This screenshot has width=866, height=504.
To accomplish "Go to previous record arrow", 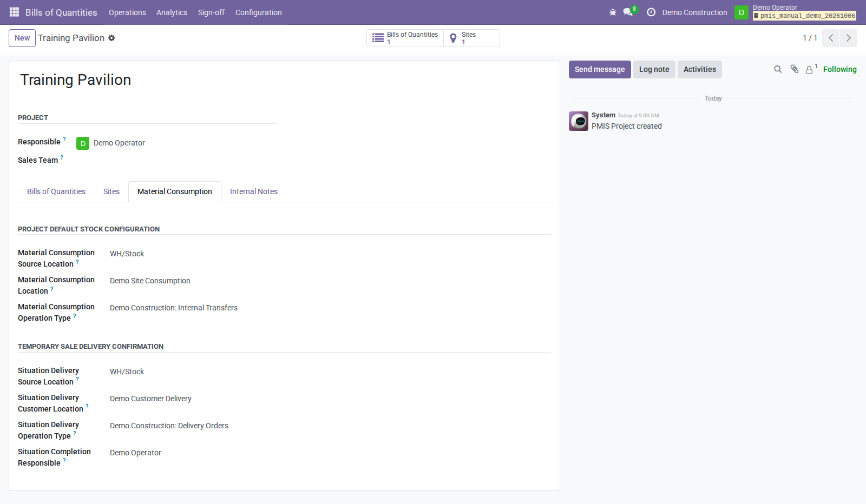I will (x=831, y=38).
